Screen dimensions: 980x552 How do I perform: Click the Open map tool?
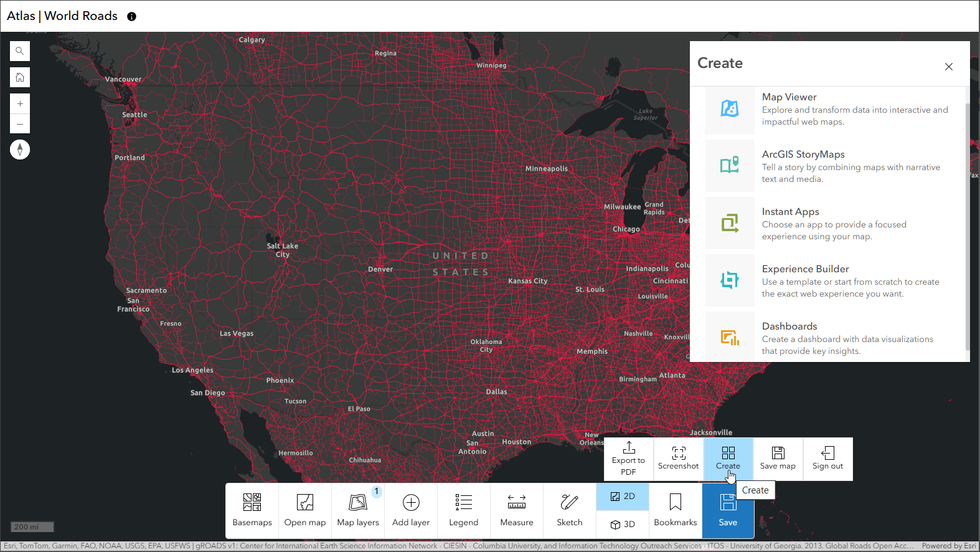(x=305, y=511)
